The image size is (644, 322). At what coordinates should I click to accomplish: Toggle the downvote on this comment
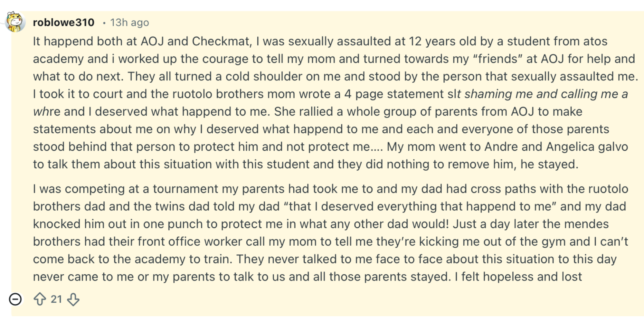(x=74, y=300)
